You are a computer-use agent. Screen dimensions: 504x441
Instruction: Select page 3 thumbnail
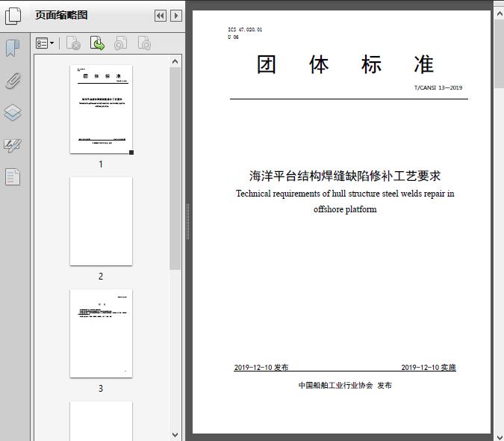click(101, 333)
